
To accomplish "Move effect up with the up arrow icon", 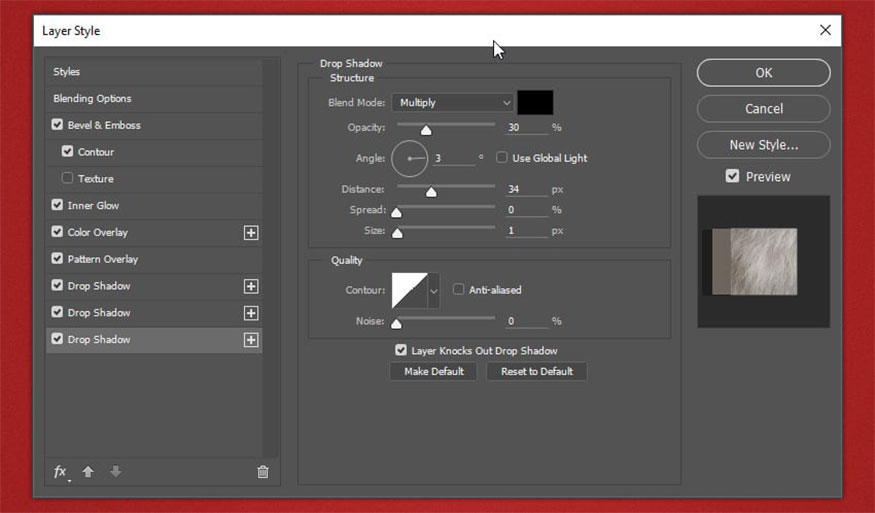I will 88,472.
